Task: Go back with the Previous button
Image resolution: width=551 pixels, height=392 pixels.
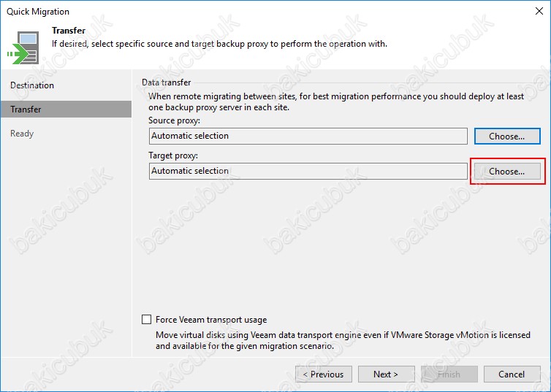Action: point(324,374)
